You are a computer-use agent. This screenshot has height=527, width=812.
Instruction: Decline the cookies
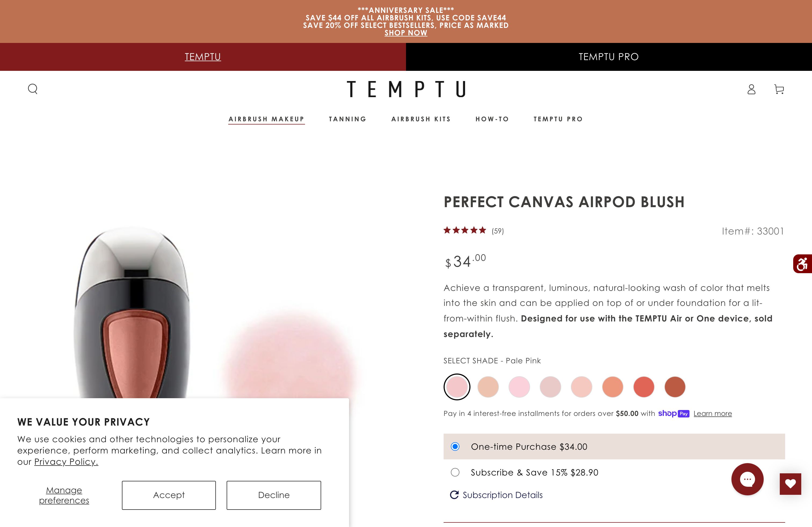tap(273, 495)
